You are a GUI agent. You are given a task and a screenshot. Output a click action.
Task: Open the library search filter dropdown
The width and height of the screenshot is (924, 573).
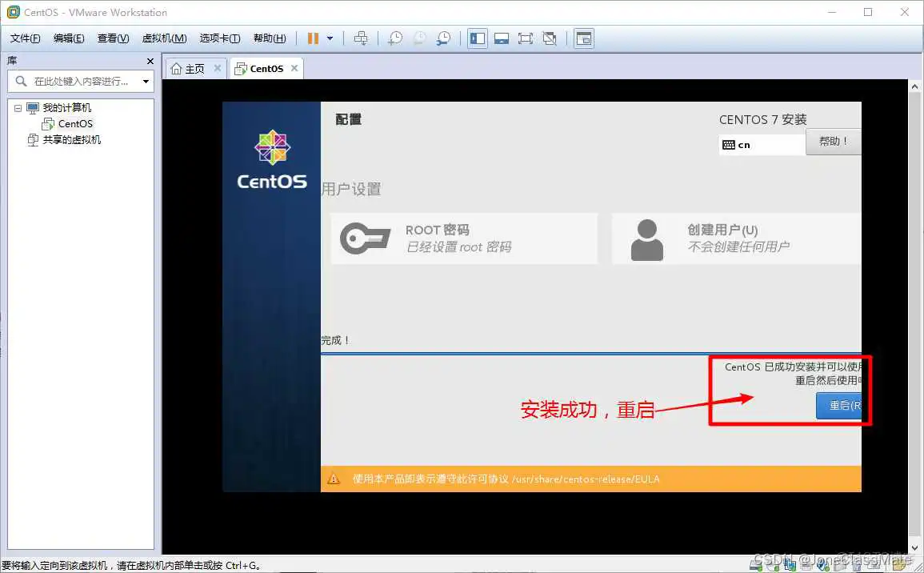tap(145, 81)
